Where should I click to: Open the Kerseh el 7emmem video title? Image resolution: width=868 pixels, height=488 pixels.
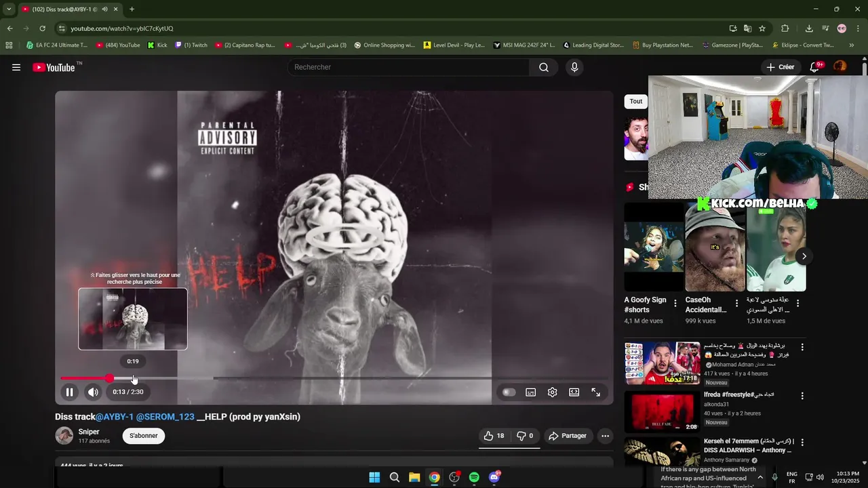coord(748,445)
